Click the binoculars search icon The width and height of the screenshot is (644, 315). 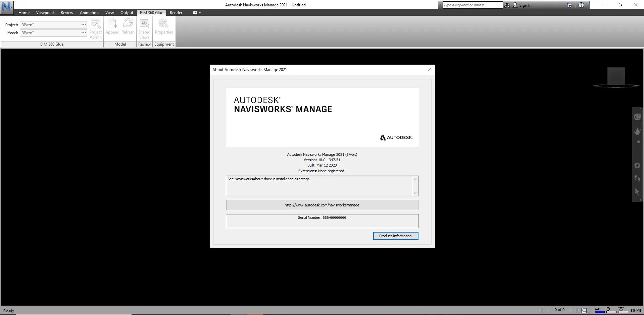507,5
